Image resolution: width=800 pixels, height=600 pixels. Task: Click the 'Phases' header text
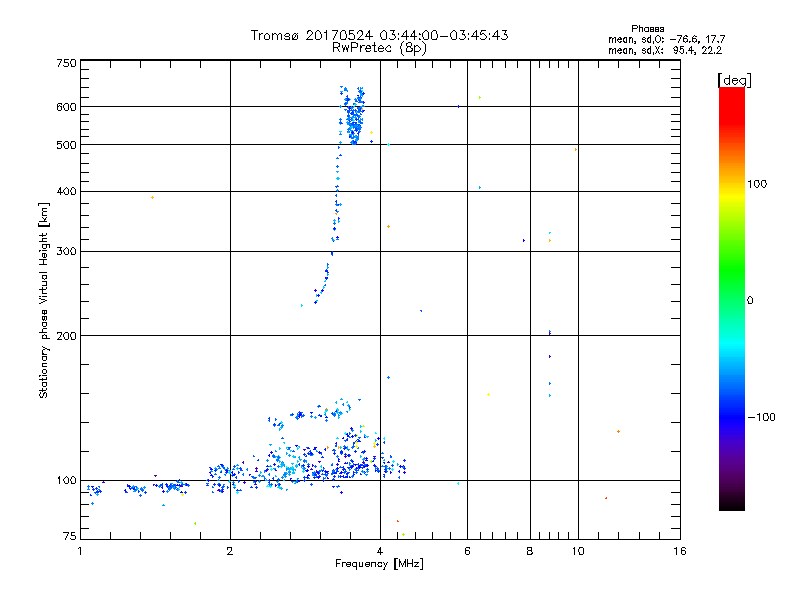pyautogui.click(x=647, y=29)
